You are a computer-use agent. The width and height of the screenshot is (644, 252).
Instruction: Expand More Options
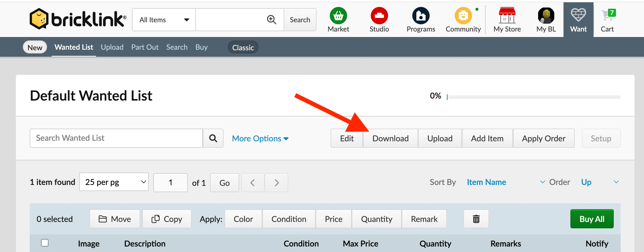click(260, 138)
